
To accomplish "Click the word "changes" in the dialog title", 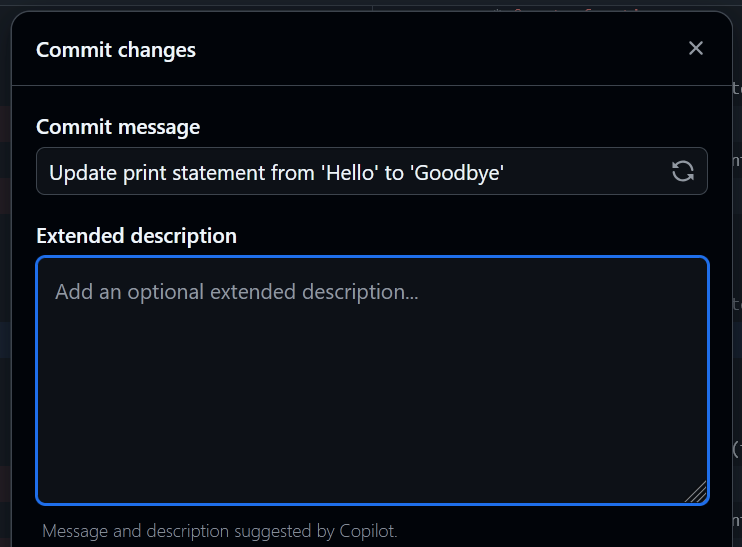I will point(160,49).
